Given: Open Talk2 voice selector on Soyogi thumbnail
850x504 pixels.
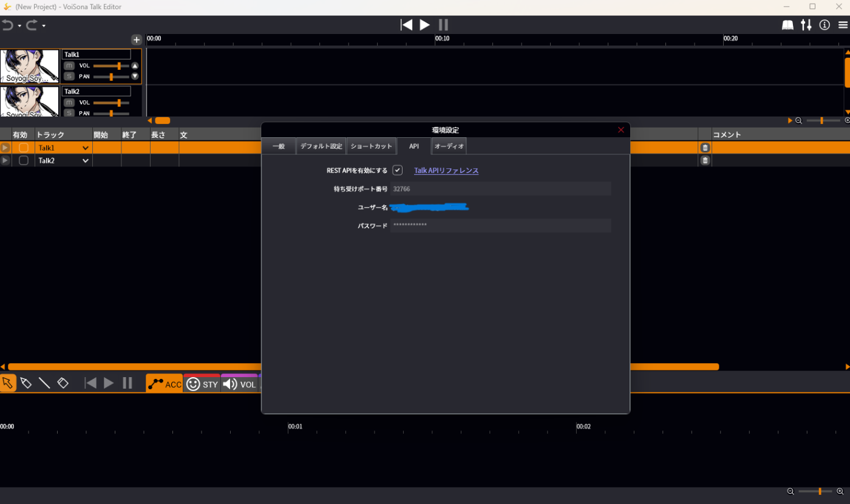Looking at the screenshot, I should point(30,101).
